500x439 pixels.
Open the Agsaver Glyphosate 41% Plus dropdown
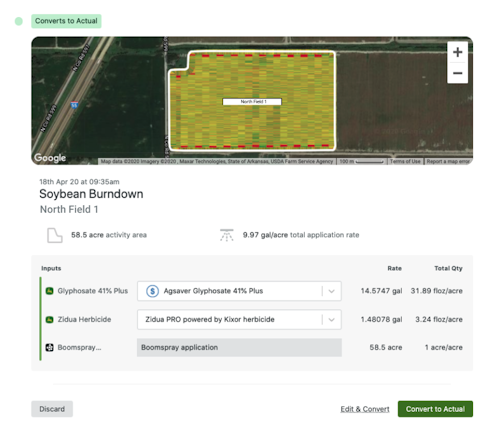point(239,291)
